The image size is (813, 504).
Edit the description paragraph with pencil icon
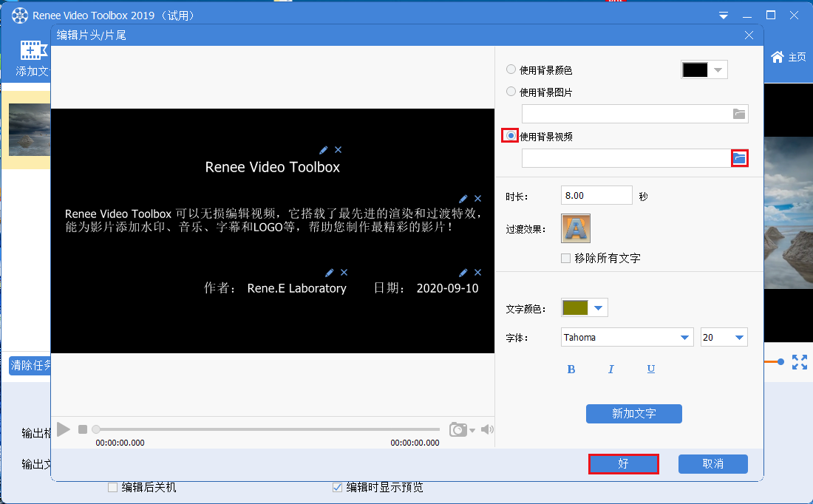point(463,199)
